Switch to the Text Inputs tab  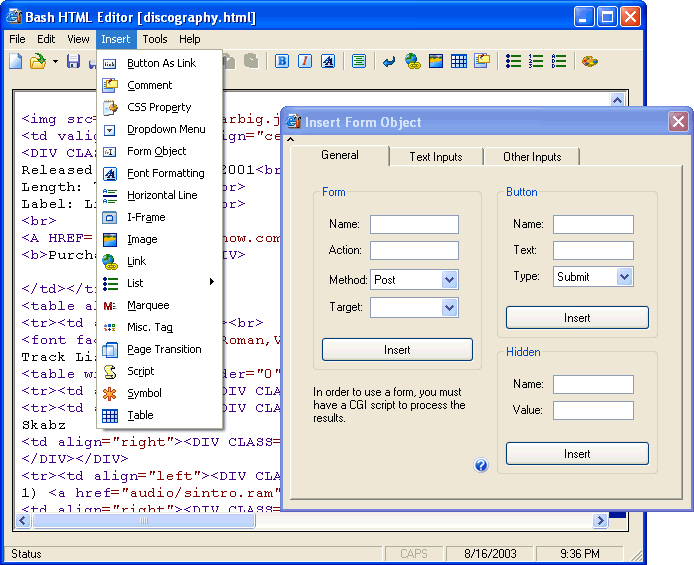click(435, 157)
